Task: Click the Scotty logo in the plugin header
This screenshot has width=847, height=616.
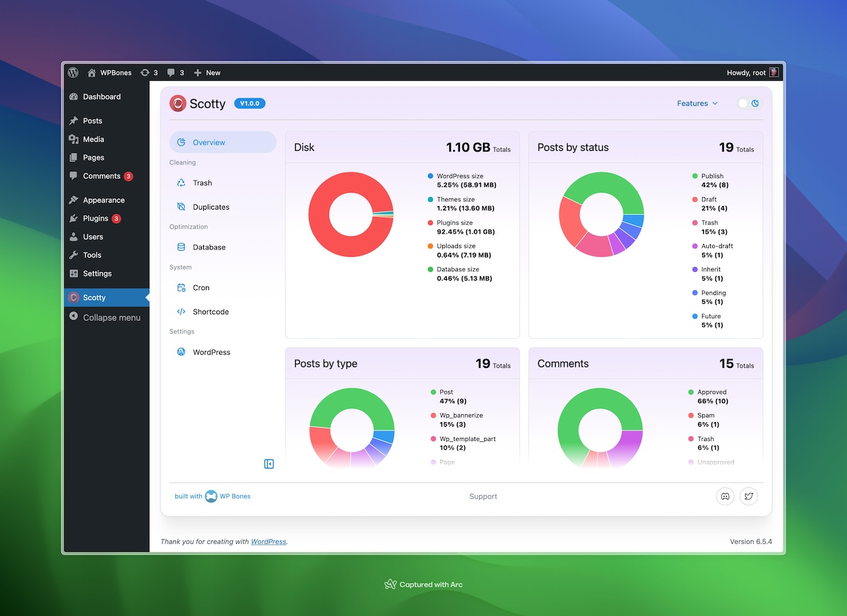Action: 178,103
